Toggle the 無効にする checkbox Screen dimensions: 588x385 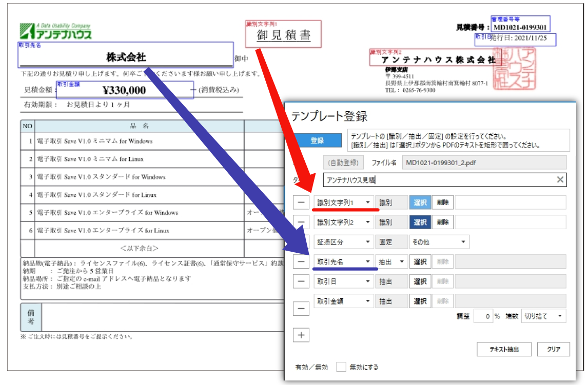click(341, 367)
